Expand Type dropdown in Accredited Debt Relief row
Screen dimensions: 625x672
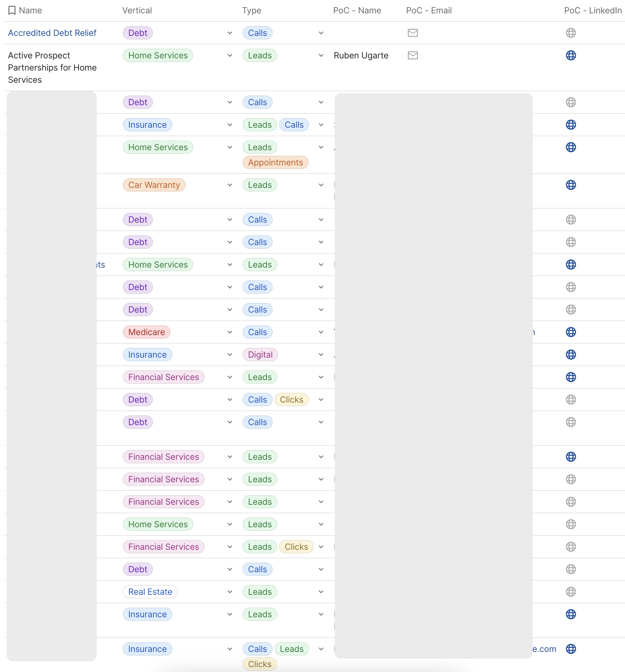[321, 33]
